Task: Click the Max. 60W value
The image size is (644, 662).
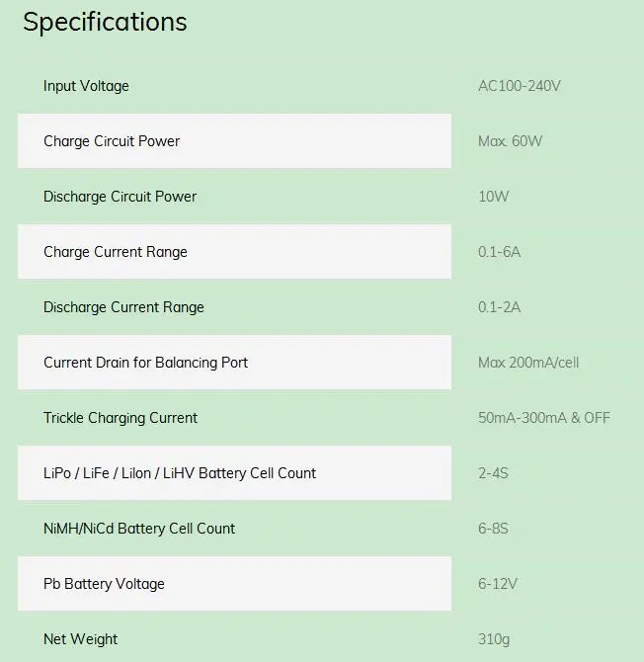Action: tap(510, 141)
